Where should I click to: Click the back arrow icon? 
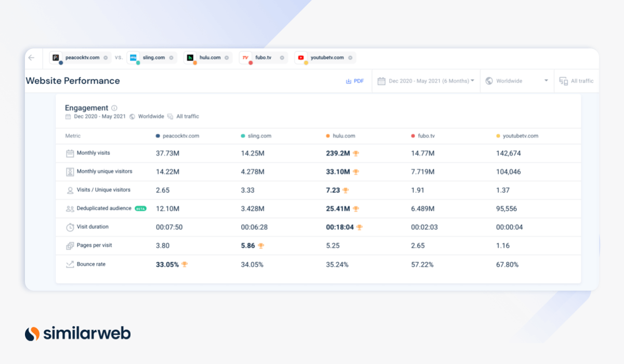pyautogui.click(x=31, y=58)
